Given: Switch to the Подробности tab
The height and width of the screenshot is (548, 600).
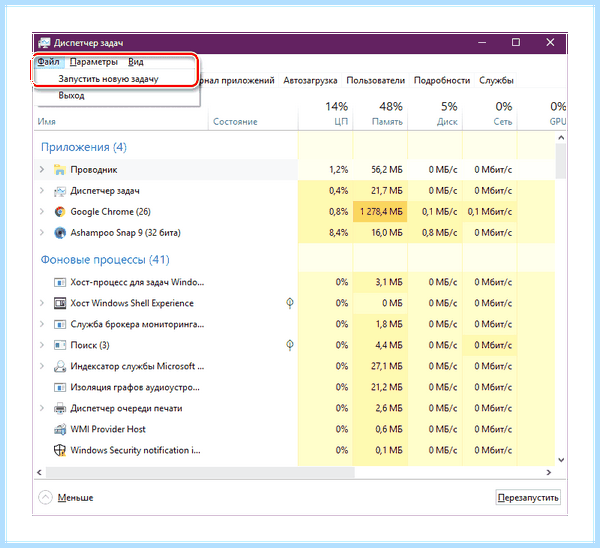Looking at the screenshot, I should point(442,80).
